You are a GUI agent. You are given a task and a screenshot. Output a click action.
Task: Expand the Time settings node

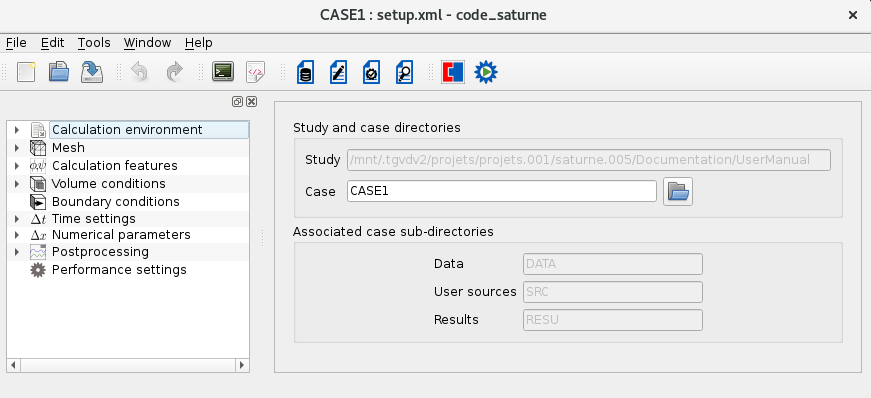(x=17, y=218)
